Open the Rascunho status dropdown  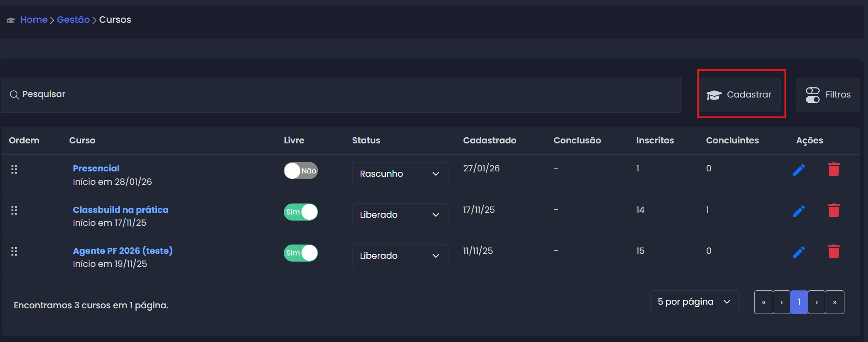point(400,174)
